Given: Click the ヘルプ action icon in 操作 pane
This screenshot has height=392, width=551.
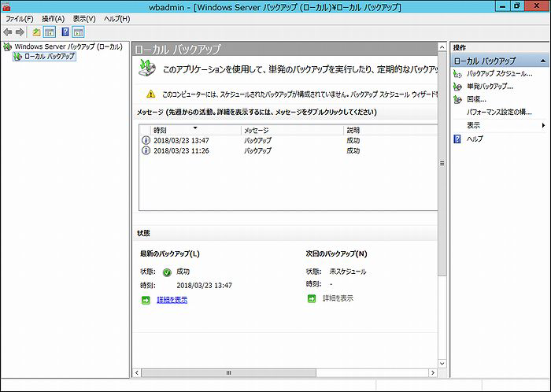Looking at the screenshot, I should tap(457, 139).
